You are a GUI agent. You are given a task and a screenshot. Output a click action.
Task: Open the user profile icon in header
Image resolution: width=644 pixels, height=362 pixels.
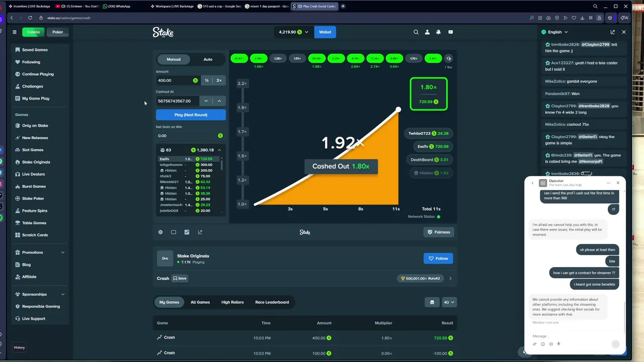click(x=427, y=32)
